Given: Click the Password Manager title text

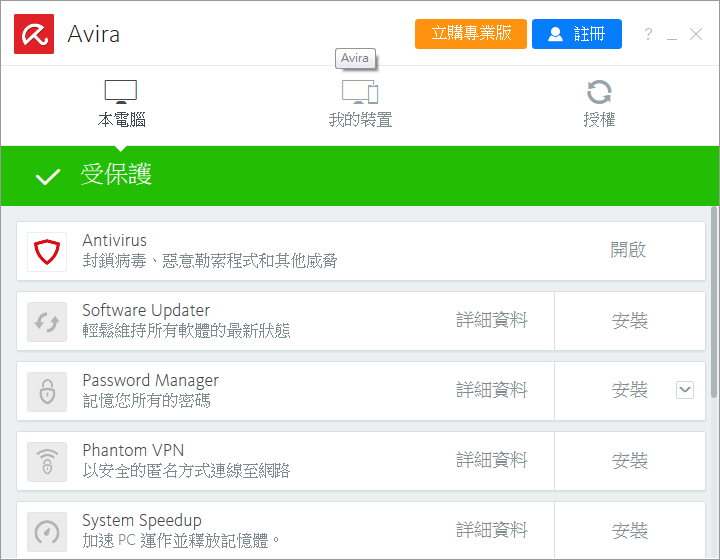Looking at the screenshot, I should pos(151,381).
